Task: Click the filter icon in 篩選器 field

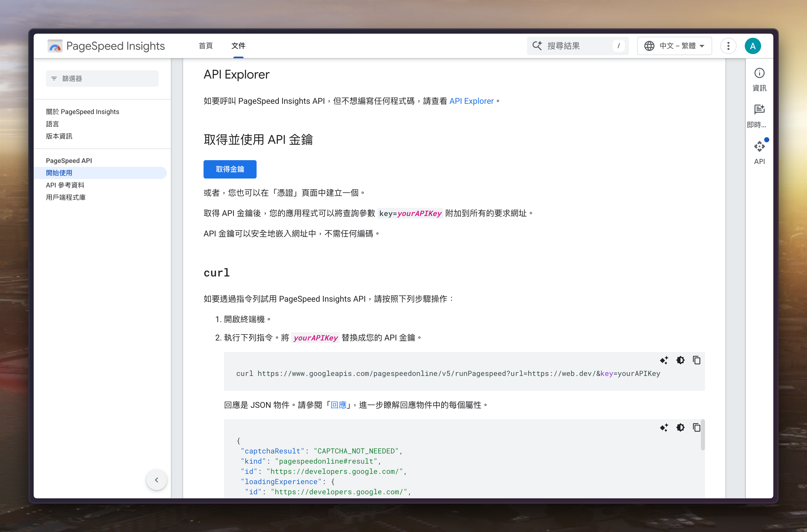Action: 54,78
